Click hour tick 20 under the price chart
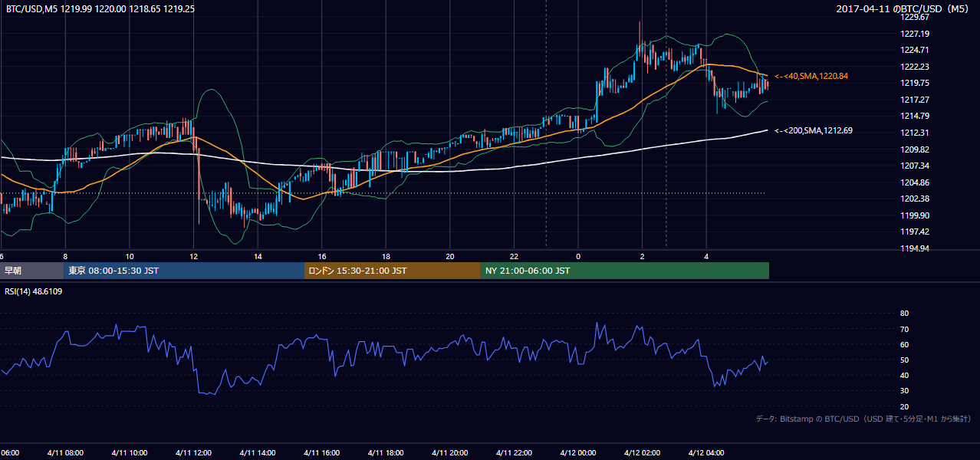This screenshot has height=460, width=980. pos(450,256)
